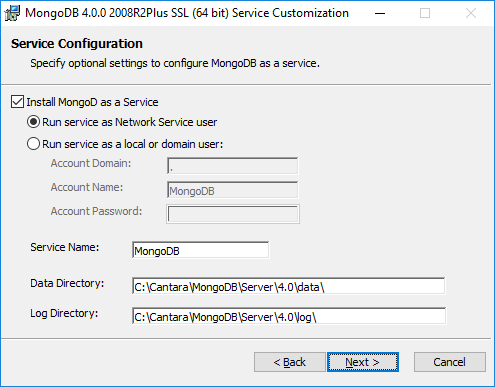This screenshot has height=387, width=495.
Task: Minimize the Service Customization window
Action: [380, 13]
